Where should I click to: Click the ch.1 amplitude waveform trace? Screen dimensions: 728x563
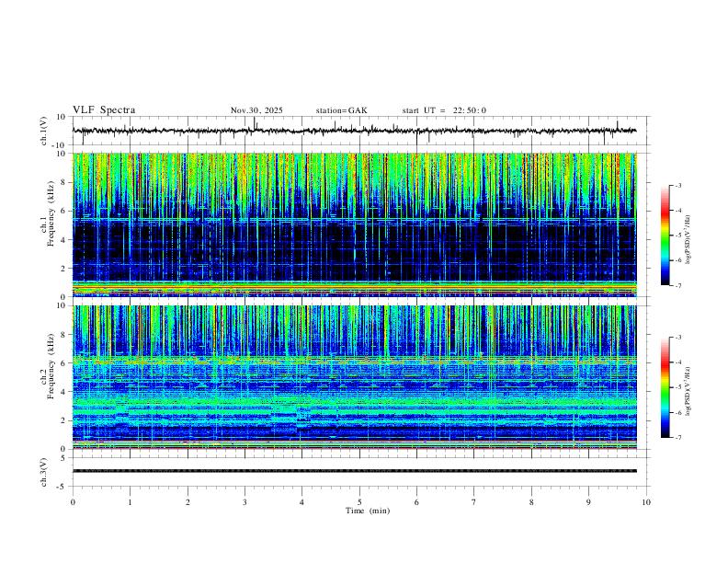354,131
